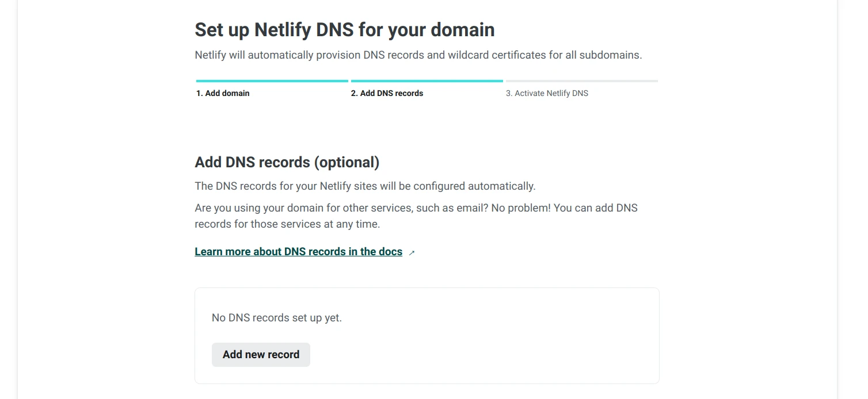Click the word (optional) in the section heading

point(347,162)
